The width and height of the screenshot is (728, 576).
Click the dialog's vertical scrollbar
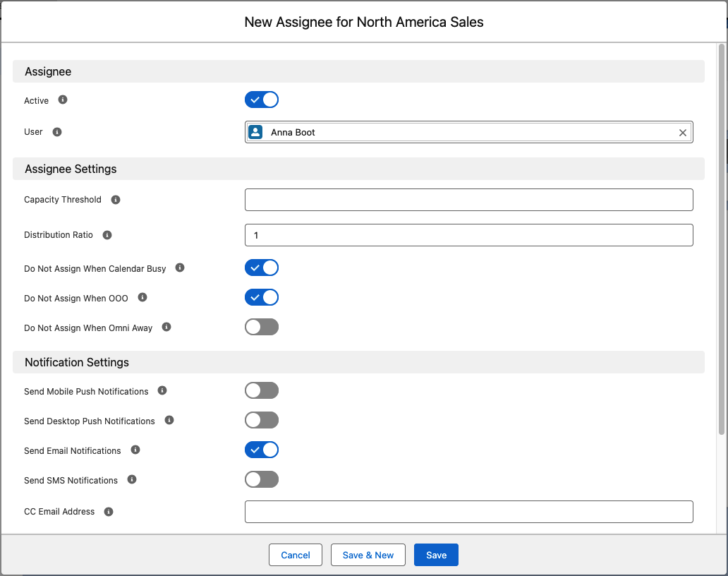[722, 239]
